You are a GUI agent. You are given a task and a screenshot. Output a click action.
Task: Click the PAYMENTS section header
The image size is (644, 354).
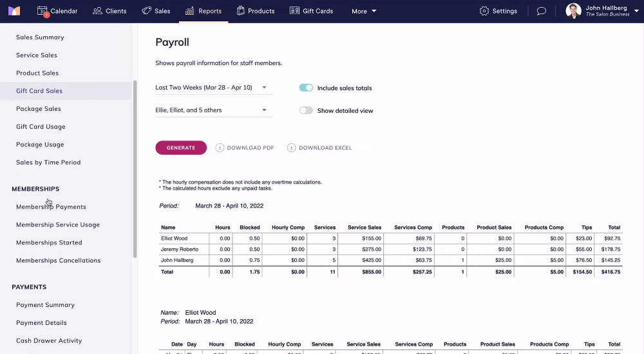(x=29, y=287)
